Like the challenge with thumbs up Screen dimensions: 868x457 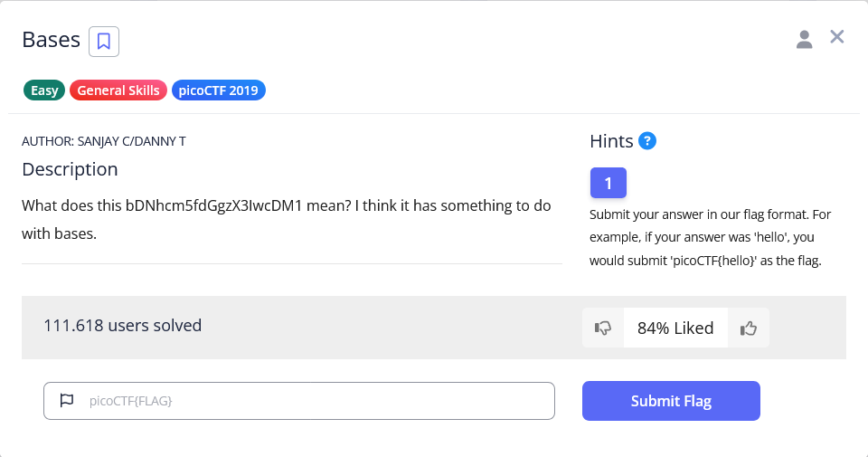point(748,328)
